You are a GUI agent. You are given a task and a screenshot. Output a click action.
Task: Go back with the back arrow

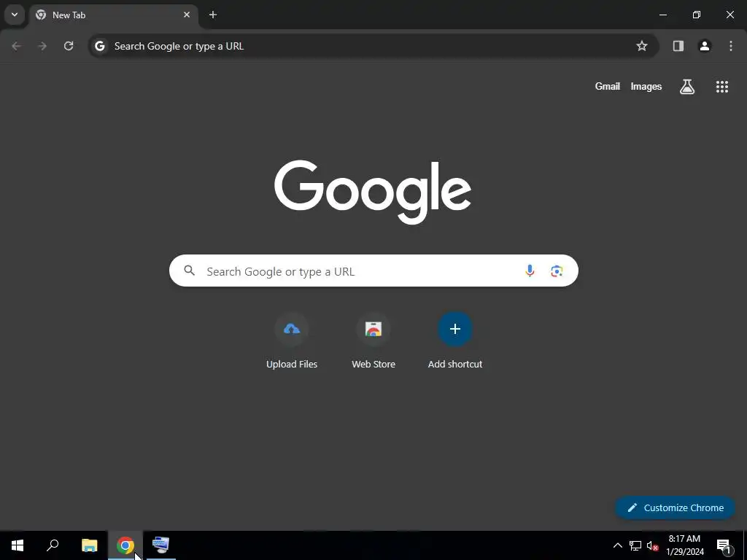16,46
